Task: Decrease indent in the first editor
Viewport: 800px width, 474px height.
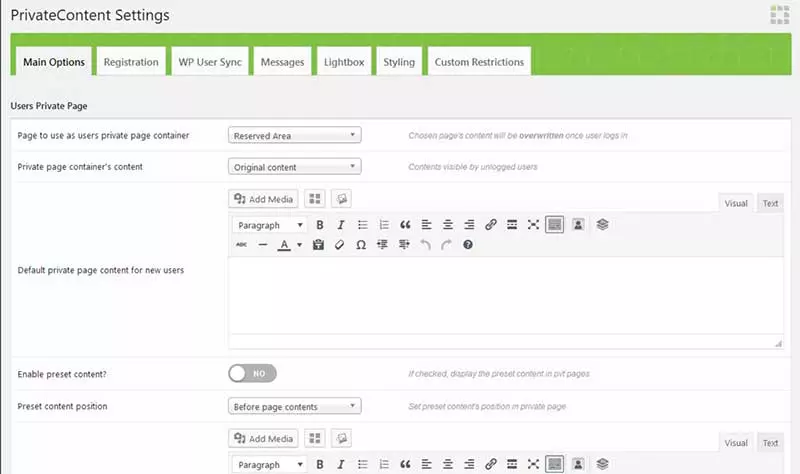Action: pyautogui.click(x=382, y=245)
